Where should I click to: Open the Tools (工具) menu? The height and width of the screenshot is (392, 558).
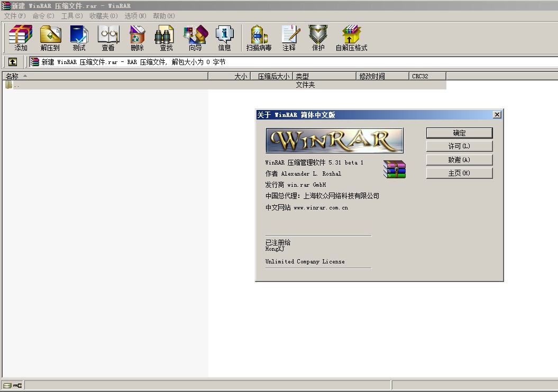(72, 16)
